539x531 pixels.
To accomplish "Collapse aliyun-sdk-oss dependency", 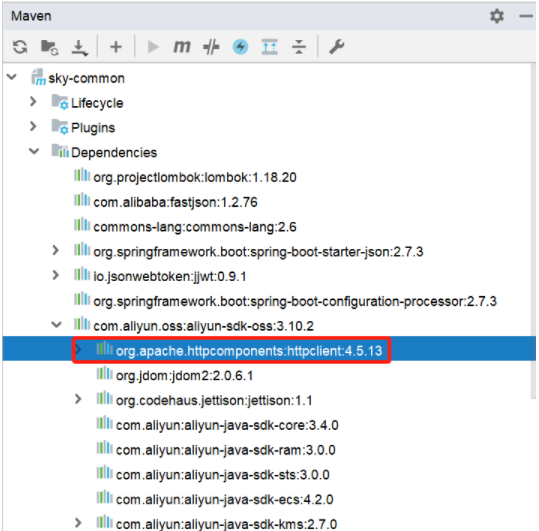I will [56, 324].
